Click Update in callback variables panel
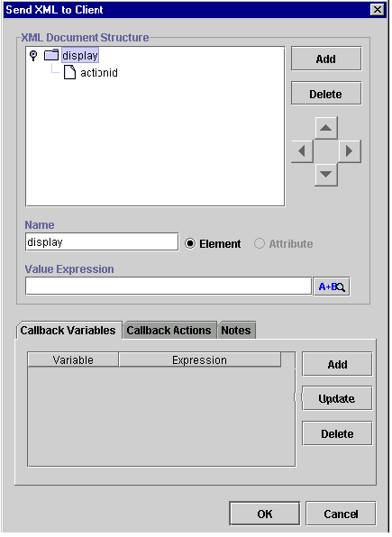The height and width of the screenshot is (537, 392). [x=337, y=398]
